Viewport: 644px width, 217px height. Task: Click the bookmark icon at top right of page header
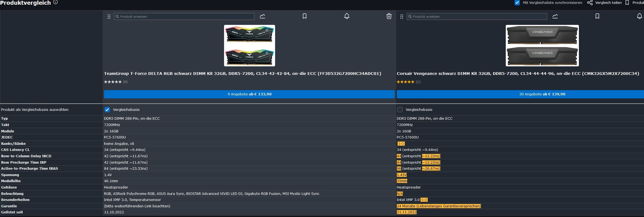[x=627, y=3]
